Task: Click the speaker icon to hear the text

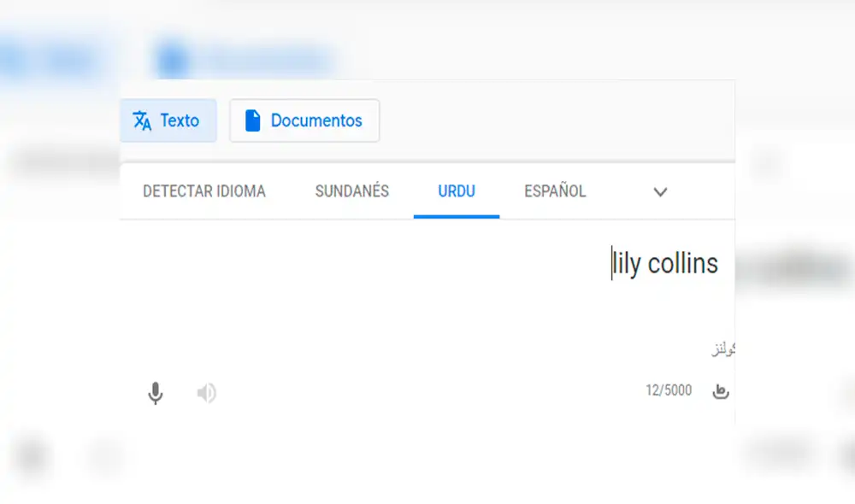Action: (206, 393)
